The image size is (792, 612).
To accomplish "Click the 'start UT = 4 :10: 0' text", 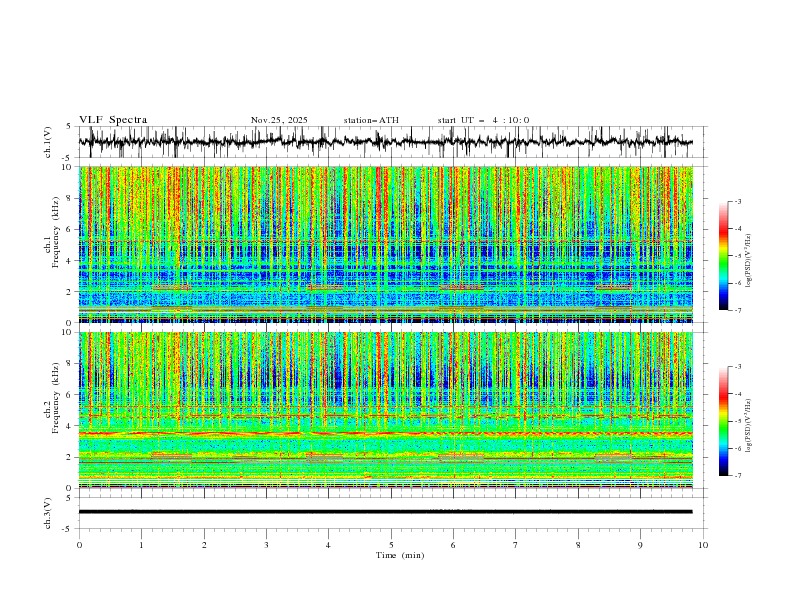I will (x=483, y=120).
